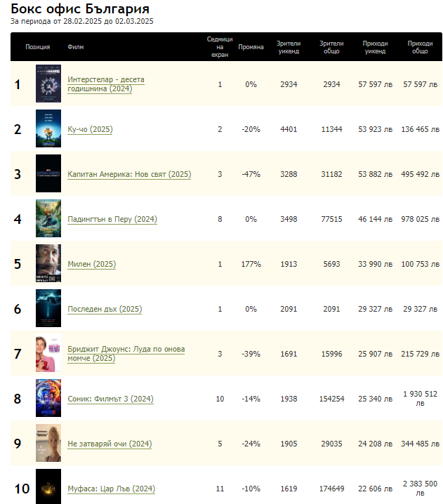Click the Милен movie poster
Viewport: 443px width, 504px height.
(x=48, y=264)
